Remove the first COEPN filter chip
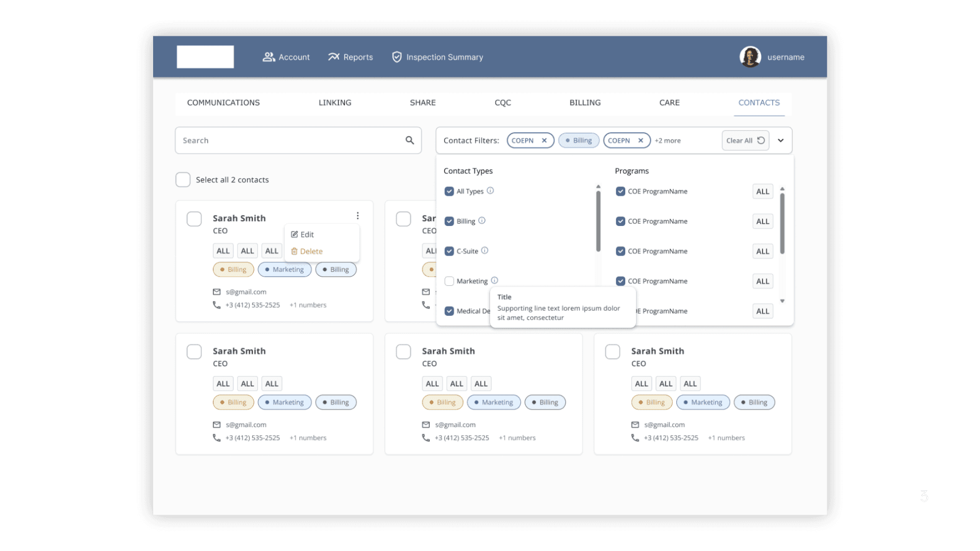This screenshot has width=980, height=551. click(x=544, y=140)
